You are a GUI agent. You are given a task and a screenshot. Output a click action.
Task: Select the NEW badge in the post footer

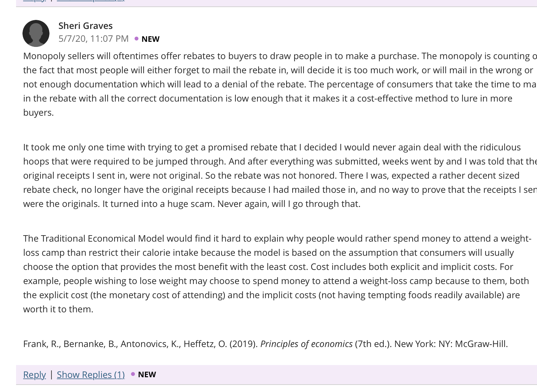point(147,374)
